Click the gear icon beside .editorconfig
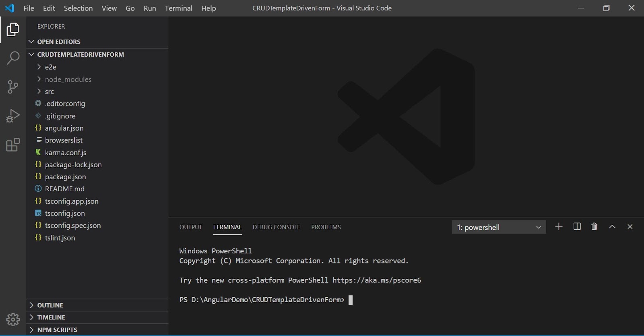The image size is (644, 336). (x=38, y=103)
